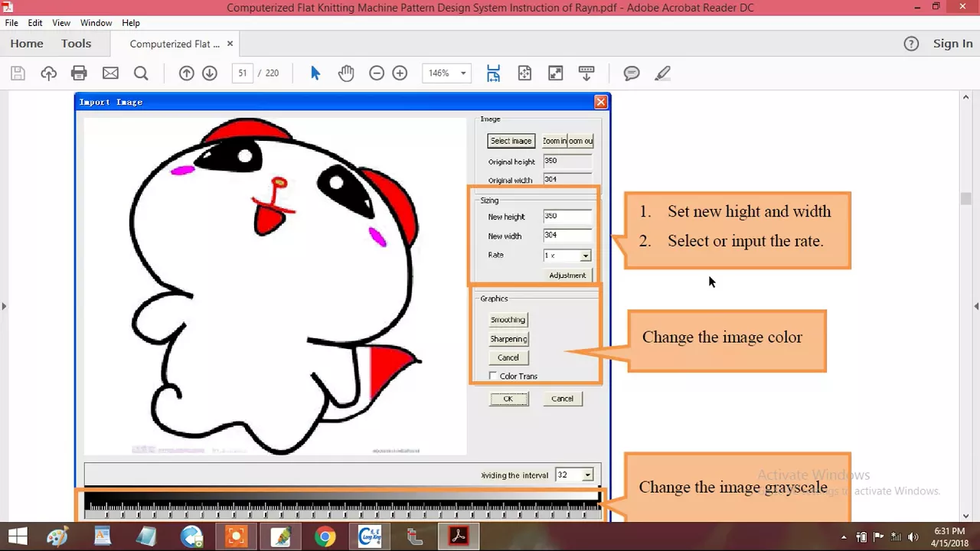Click the scrollbar down arrow
The height and width of the screenshot is (551, 980).
point(966,516)
